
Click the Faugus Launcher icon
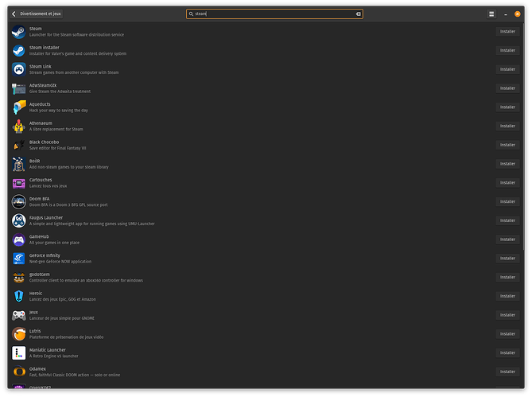click(x=18, y=220)
